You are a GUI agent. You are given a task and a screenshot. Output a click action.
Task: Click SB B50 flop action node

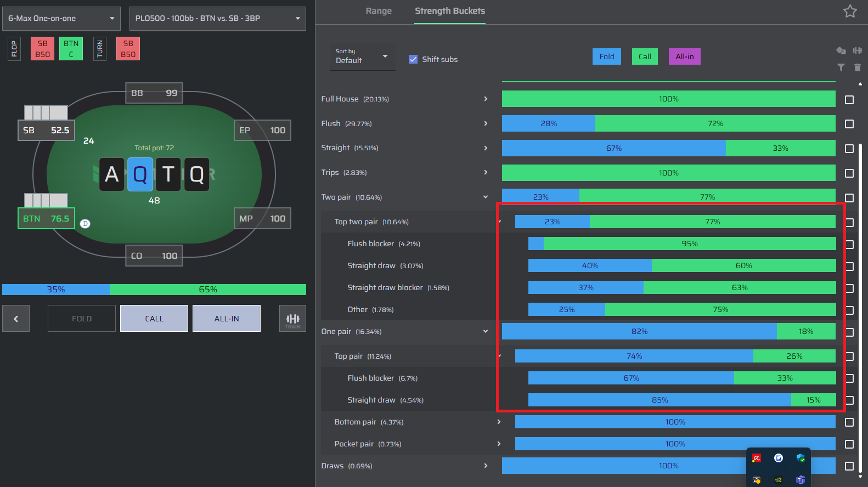42,49
